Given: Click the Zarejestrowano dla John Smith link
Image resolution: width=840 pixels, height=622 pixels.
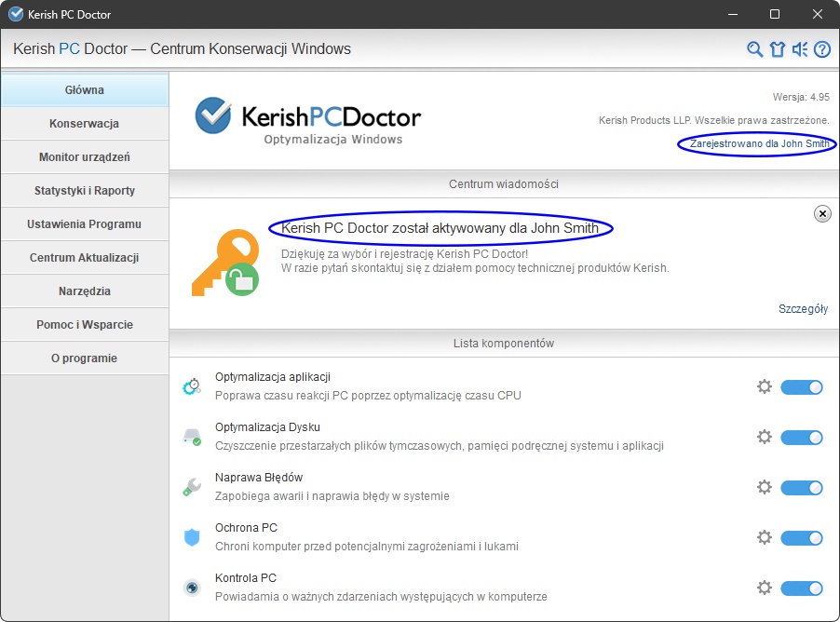Looking at the screenshot, I should [x=759, y=143].
